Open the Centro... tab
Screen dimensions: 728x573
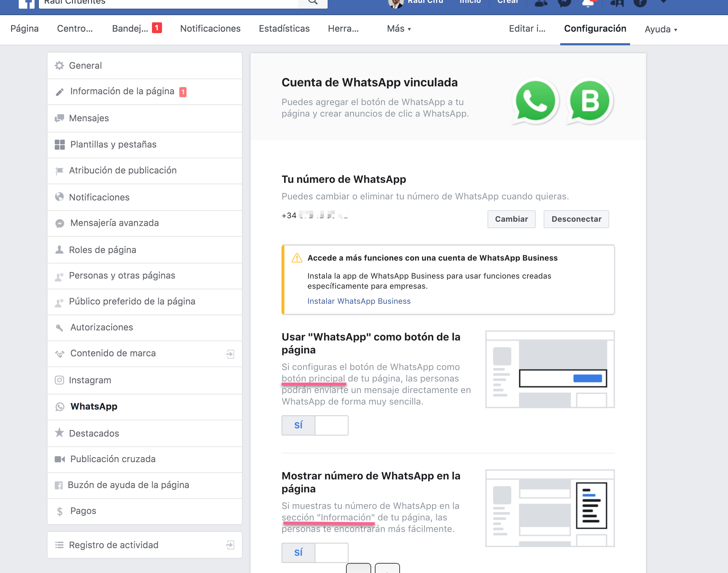point(75,29)
